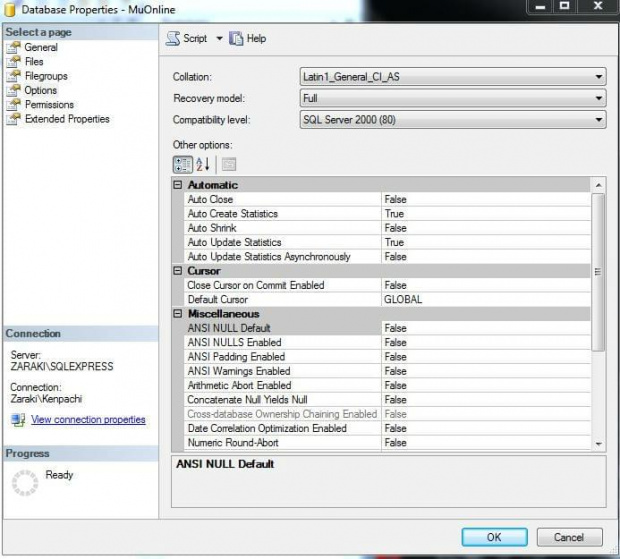
Task: Expand the Recovery model dropdown
Action: point(598,98)
